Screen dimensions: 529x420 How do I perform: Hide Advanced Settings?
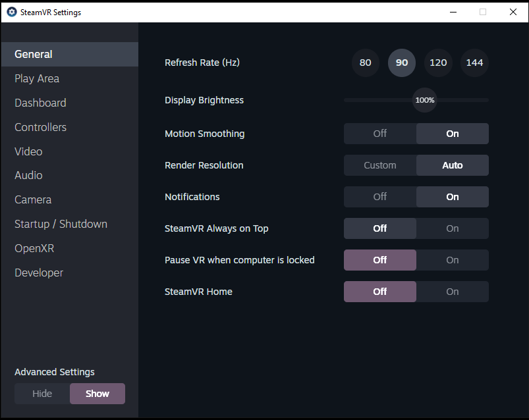[42, 394]
